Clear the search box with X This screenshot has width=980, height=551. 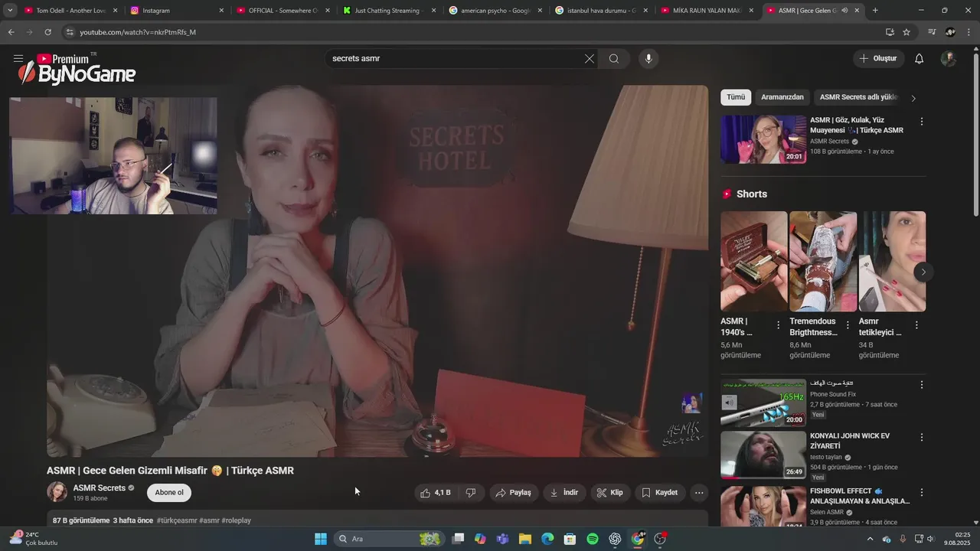(590, 59)
